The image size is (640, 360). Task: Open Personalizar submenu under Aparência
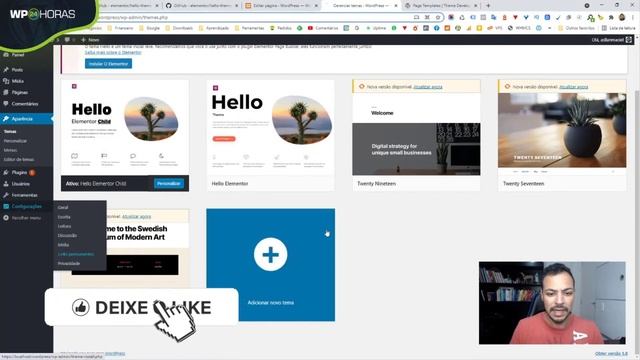coord(15,141)
